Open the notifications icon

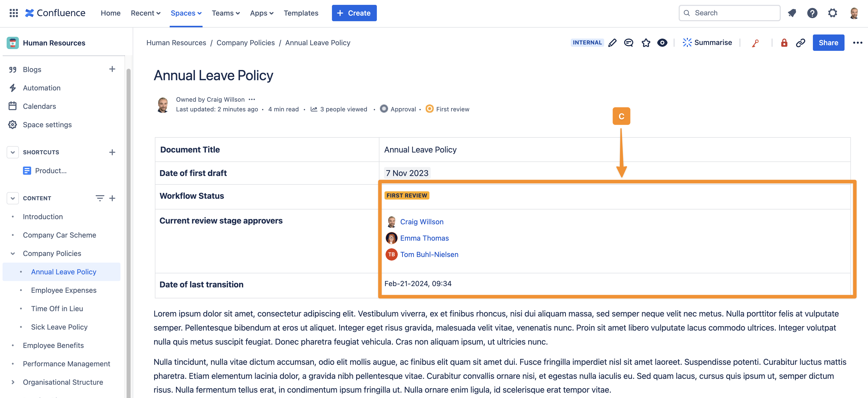point(792,13)
